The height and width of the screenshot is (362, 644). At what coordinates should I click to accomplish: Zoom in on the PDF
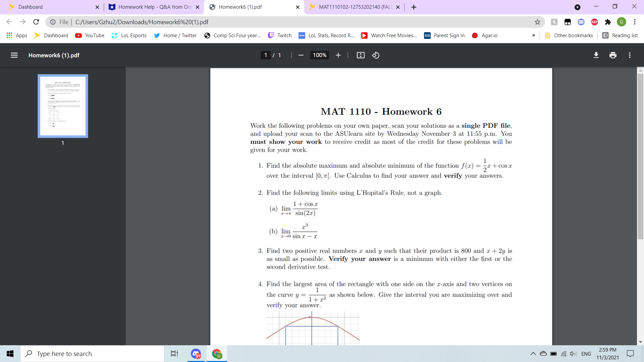click(338, 55)
